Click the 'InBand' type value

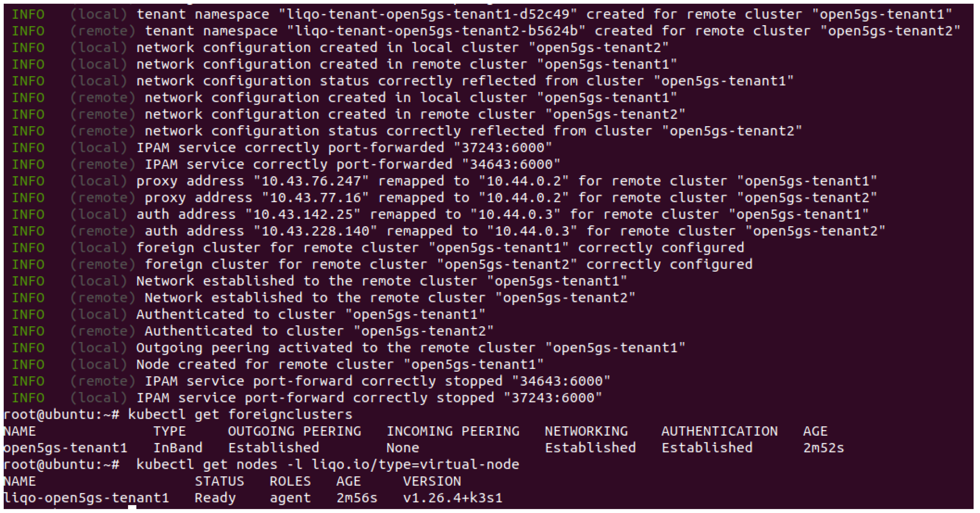click(178, 448)
